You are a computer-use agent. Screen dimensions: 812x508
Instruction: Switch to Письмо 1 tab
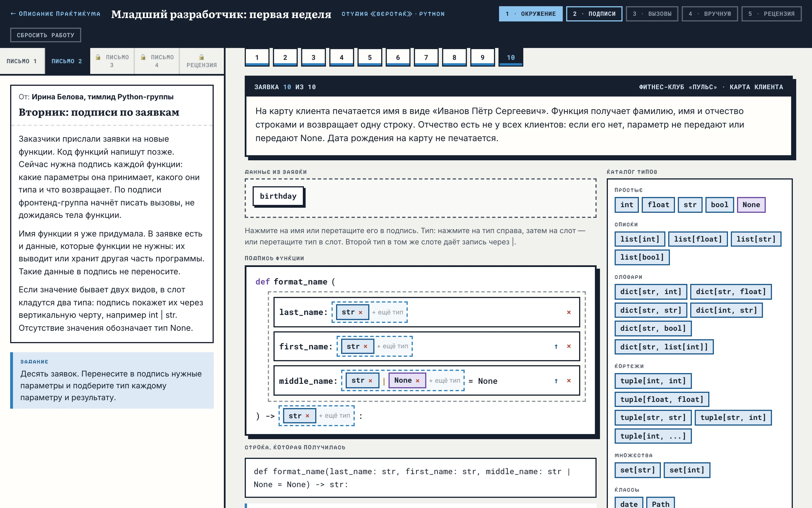click(x=22, y=61)
